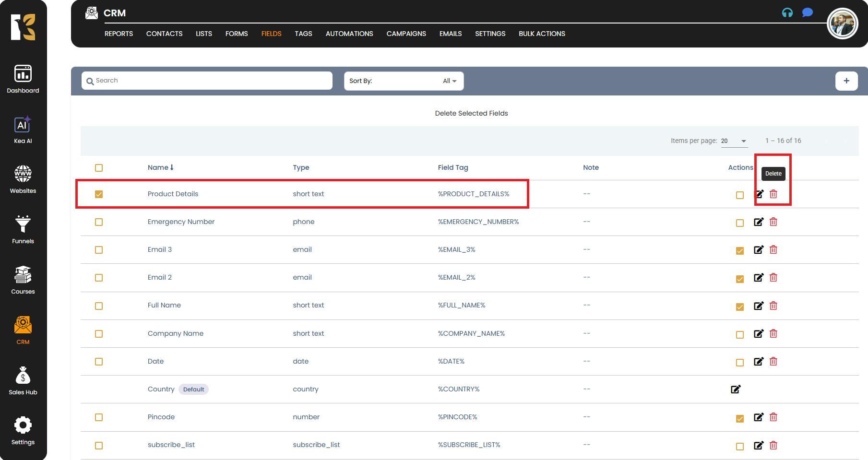Click the headphones support icon
868x460 pixels.
pyautogui.click(x=787, y=13)
